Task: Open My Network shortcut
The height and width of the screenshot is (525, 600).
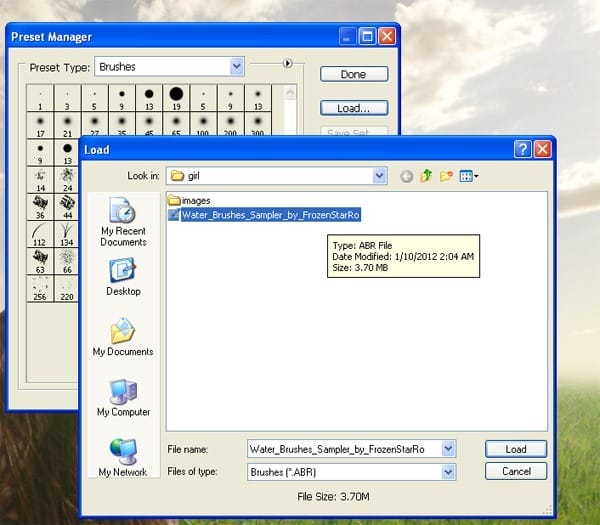Action: tap(123, 458)
